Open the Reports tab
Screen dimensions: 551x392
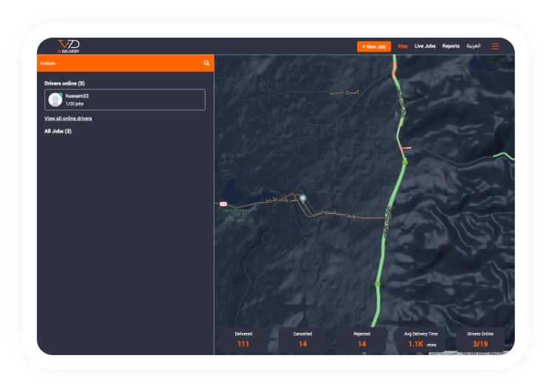tap(451, 46)
